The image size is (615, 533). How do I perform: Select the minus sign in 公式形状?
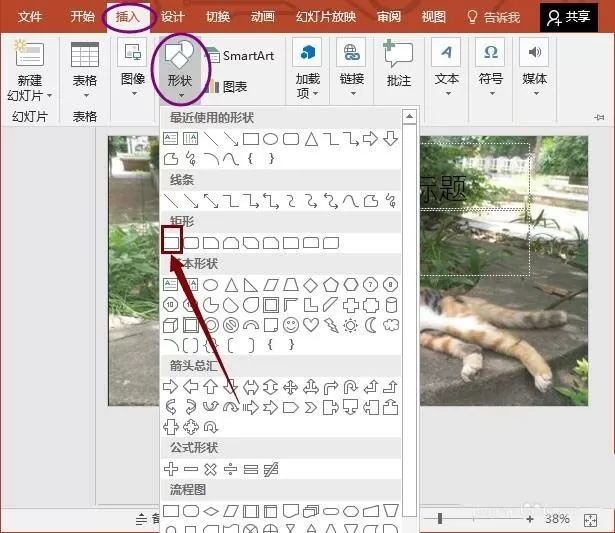click(191, 469)
